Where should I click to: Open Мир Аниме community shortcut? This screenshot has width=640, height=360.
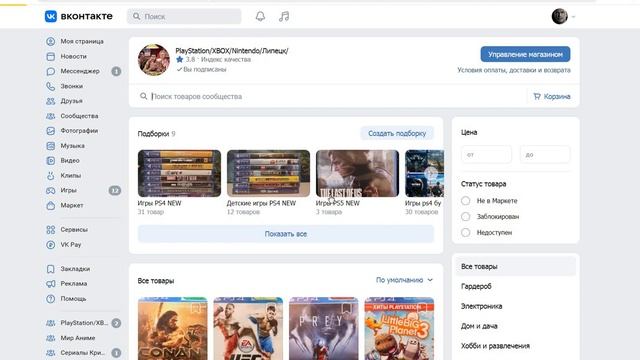(78, 338)
